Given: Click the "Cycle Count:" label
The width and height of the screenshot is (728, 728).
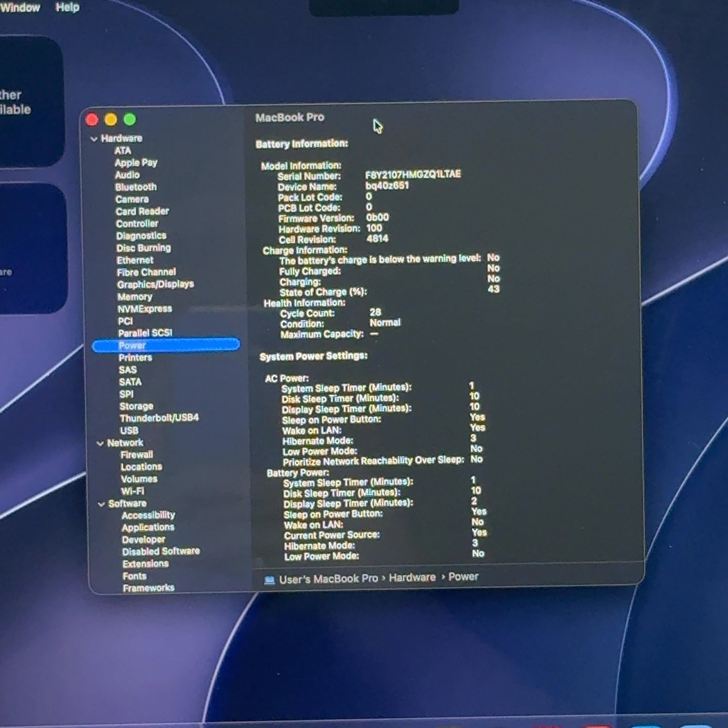Looking at the screenshot, I should pos(307,314).
